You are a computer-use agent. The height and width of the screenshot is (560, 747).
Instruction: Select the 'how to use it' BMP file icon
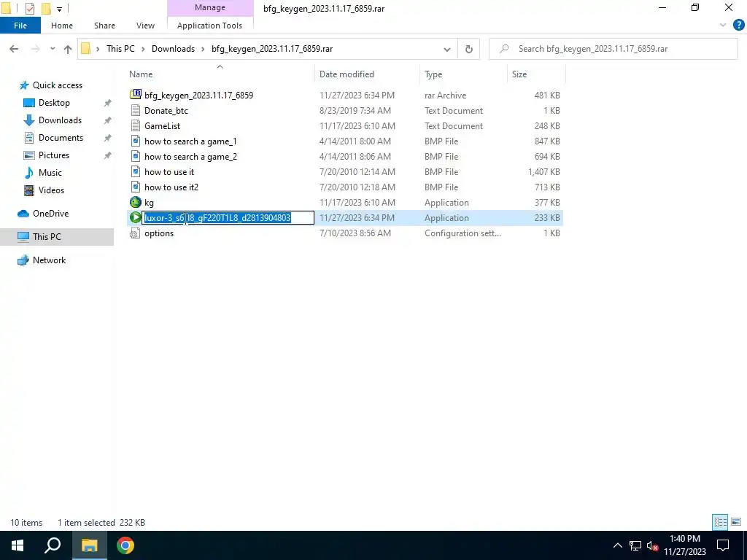[136, 171]
